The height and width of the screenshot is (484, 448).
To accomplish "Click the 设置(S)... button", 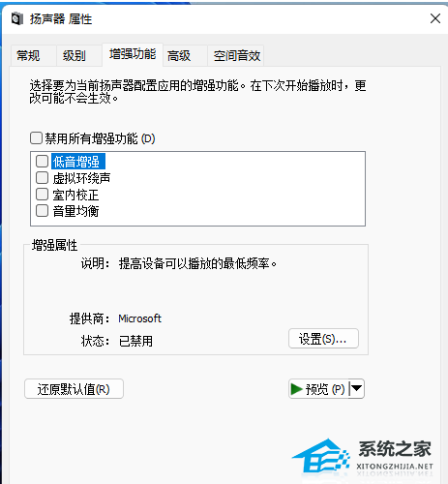I will click(x=323, y=339).
